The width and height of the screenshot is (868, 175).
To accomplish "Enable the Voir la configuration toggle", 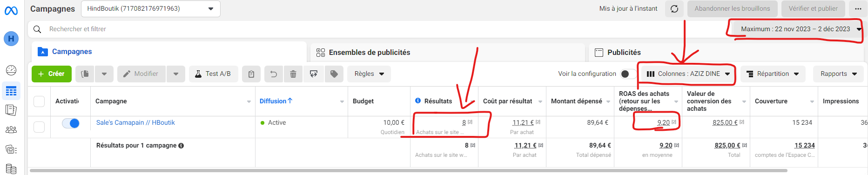I will [628, 74].
